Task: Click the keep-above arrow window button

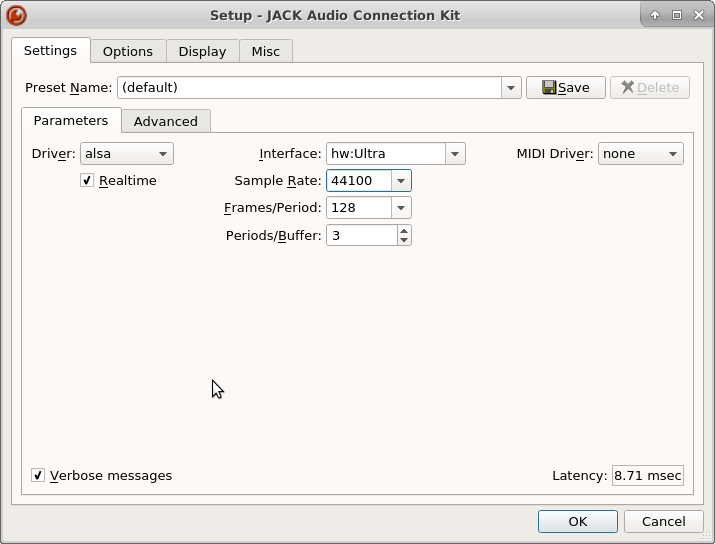Action: [x=655, y=15]
